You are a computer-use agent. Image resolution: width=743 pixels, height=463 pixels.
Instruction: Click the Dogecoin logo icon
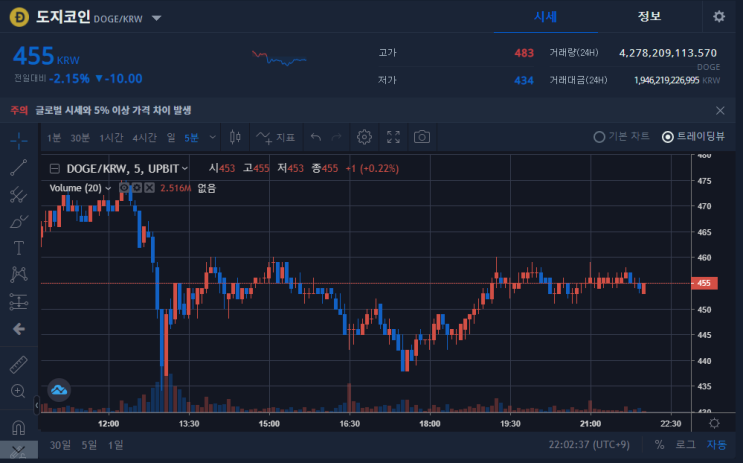[x=19, y=17]
